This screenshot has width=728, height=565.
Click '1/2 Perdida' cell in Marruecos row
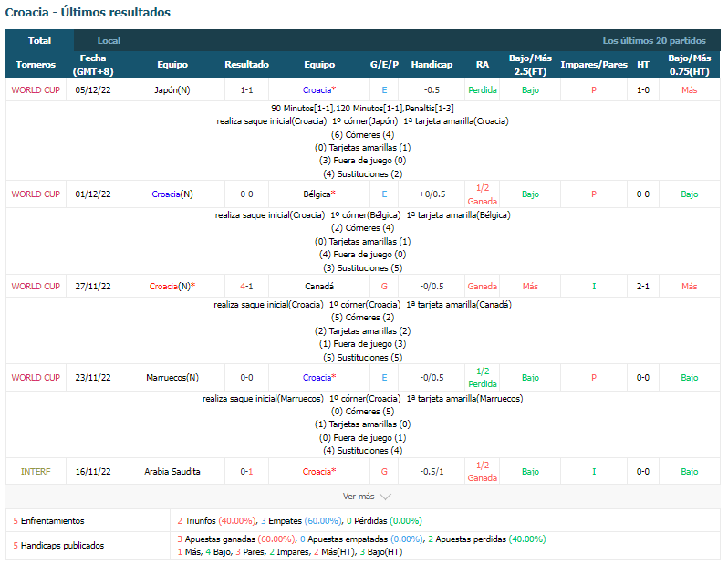pos(482,377)
